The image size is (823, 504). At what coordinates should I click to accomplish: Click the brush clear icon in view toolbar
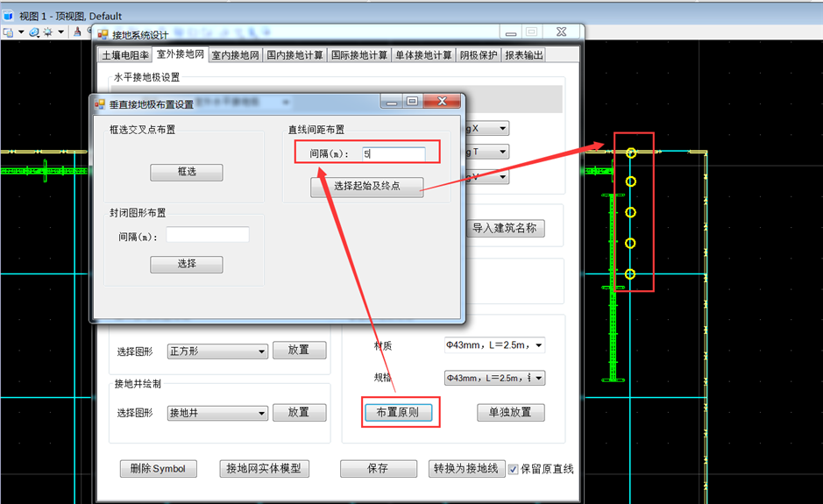[x=77, y=32]
